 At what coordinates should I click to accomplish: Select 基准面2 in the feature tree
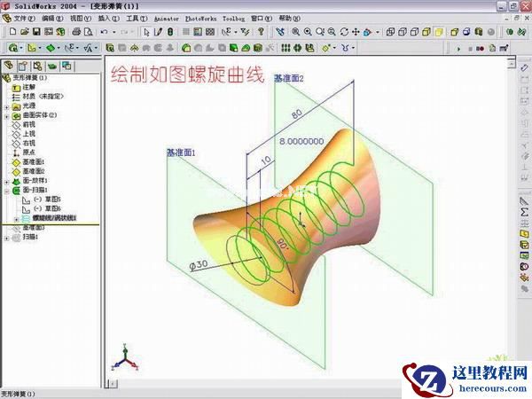[34, 171]
